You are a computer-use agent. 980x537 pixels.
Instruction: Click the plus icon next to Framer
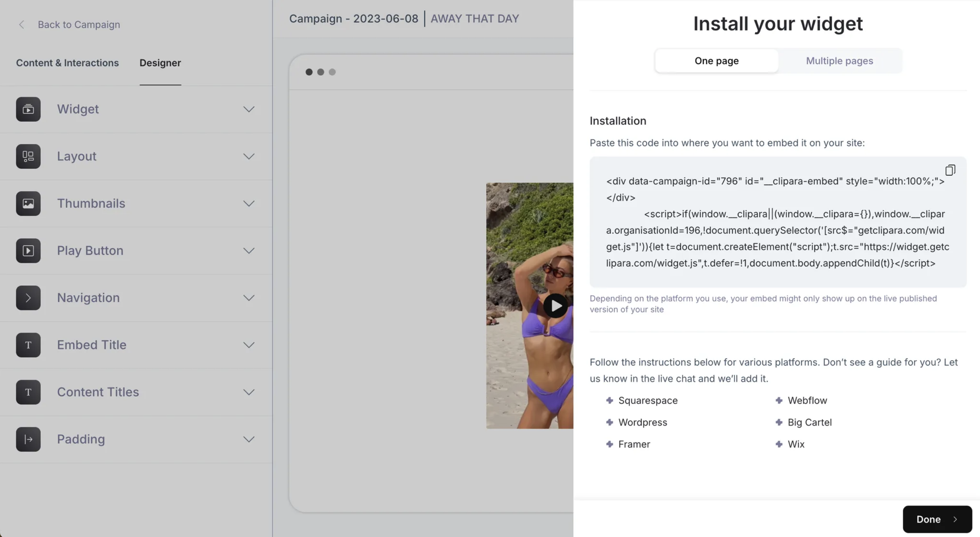tap(610, 444)
